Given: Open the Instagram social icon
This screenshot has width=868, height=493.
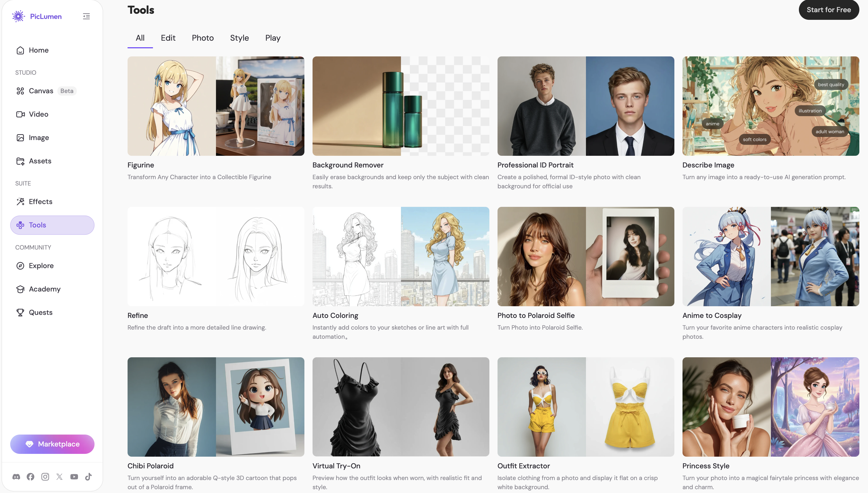Looking at the screenshot, I should 45,477.
